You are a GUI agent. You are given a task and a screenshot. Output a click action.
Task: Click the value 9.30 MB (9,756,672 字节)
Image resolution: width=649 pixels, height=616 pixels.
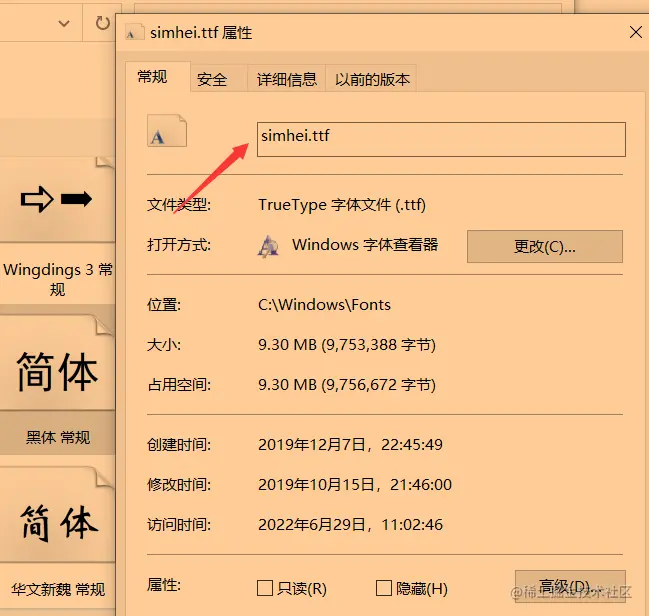coord(347,385)
